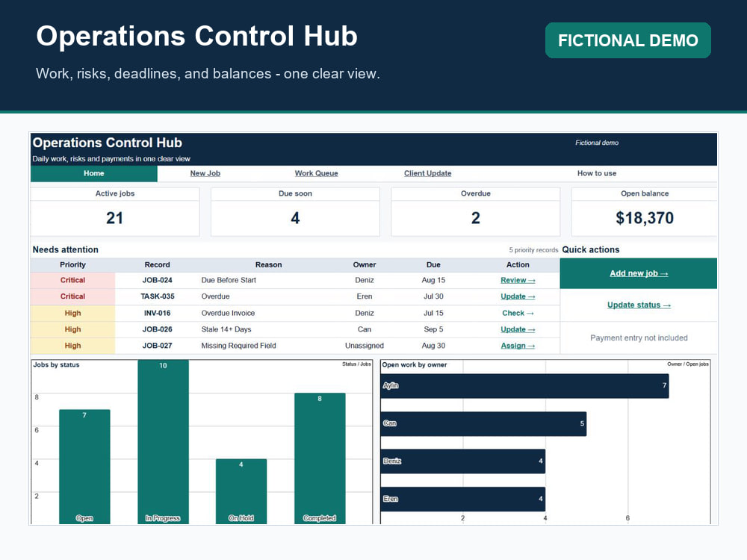Click the Quick actions heading
Image resolution: width=747 pixels, height=560 pixels.
coord(591,249)
